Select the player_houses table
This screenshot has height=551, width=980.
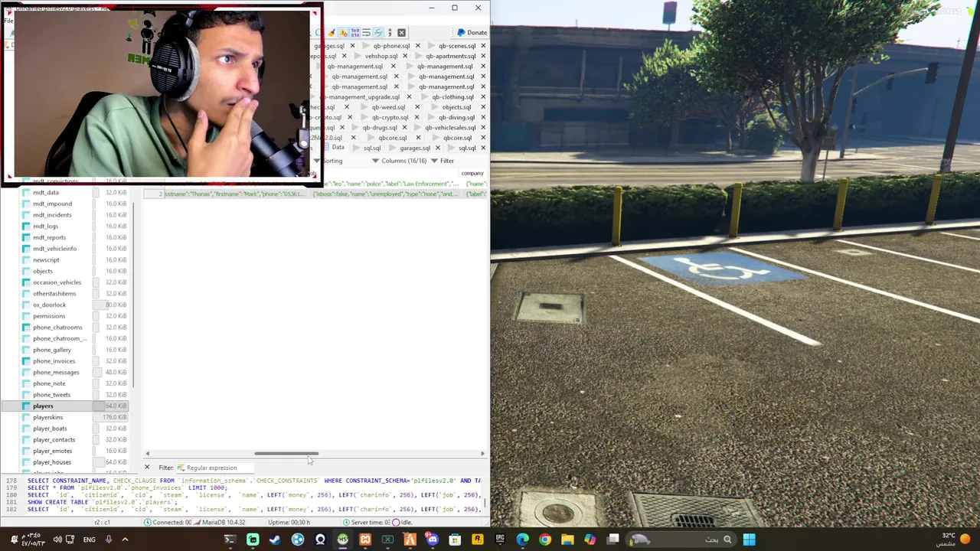(51, 462)
